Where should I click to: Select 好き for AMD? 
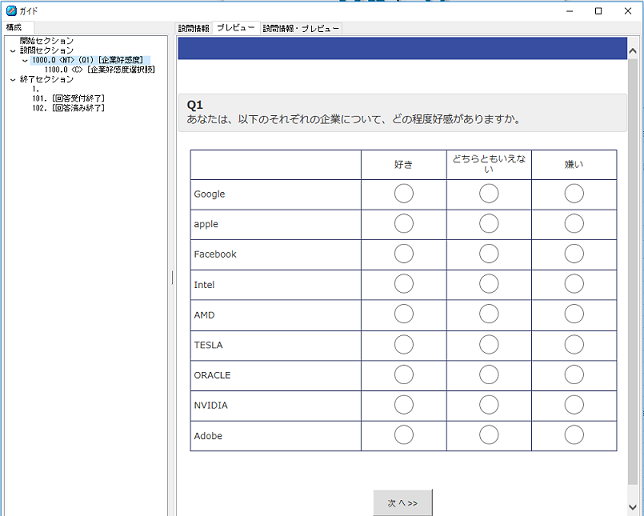[x=404, y=314]
